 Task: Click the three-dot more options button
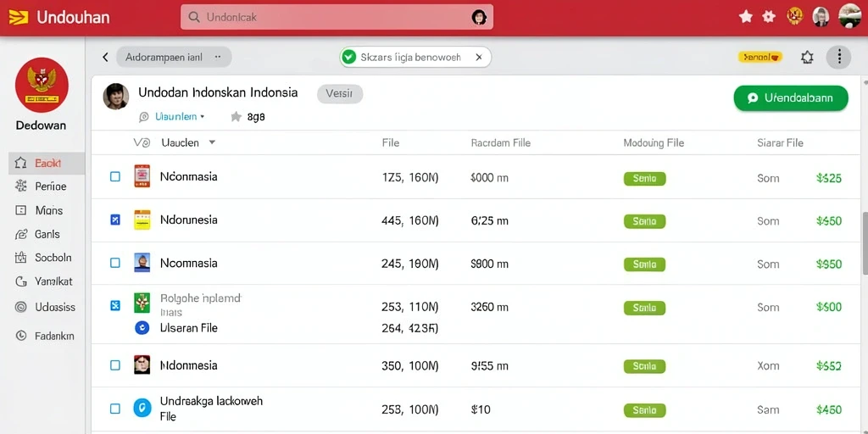[838, 57]
